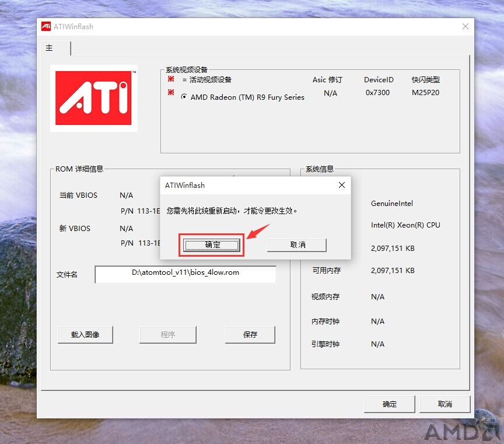Click the 'Asic 修订' column header
This screenshot has height=444, width=504.
click(x=327, y=80)
